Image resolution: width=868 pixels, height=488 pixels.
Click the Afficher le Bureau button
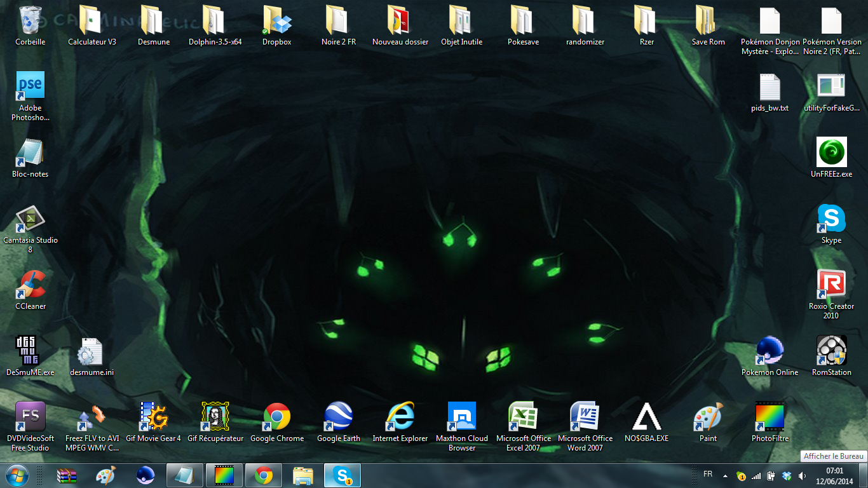point(863,475)
